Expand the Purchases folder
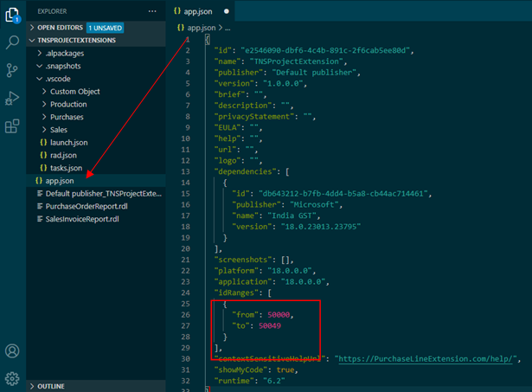 pyautogui.click(x=44, y=117)
